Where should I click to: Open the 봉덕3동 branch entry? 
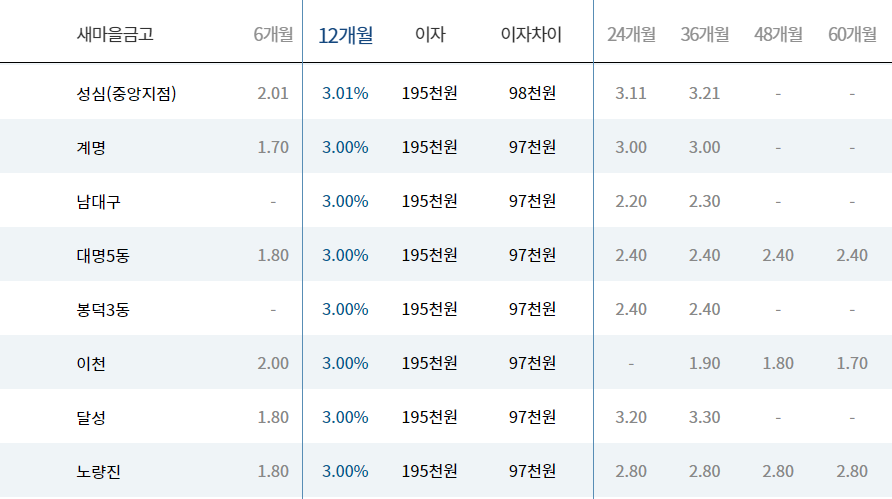(103, 309)
